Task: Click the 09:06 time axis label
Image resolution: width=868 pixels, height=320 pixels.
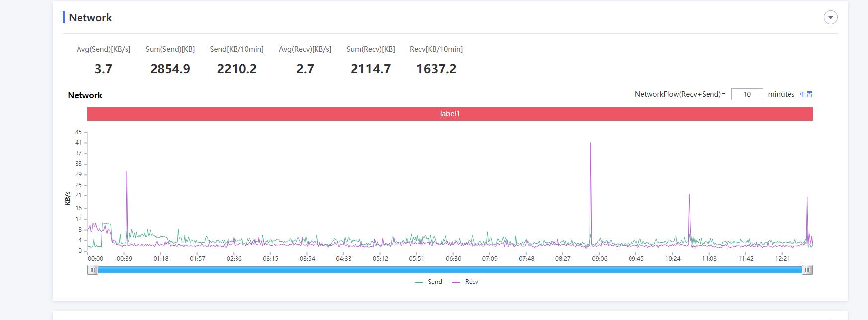Action: tap(599, 259)
